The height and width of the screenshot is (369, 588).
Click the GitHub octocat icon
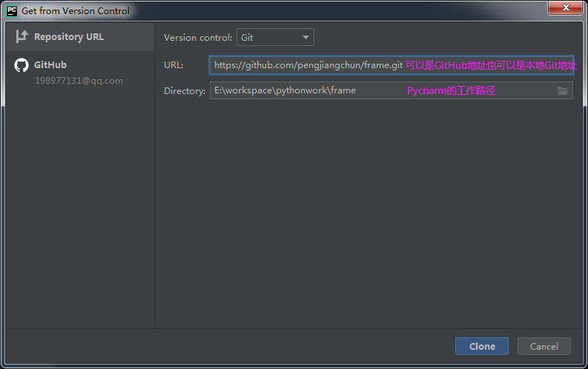coord(22,64)
